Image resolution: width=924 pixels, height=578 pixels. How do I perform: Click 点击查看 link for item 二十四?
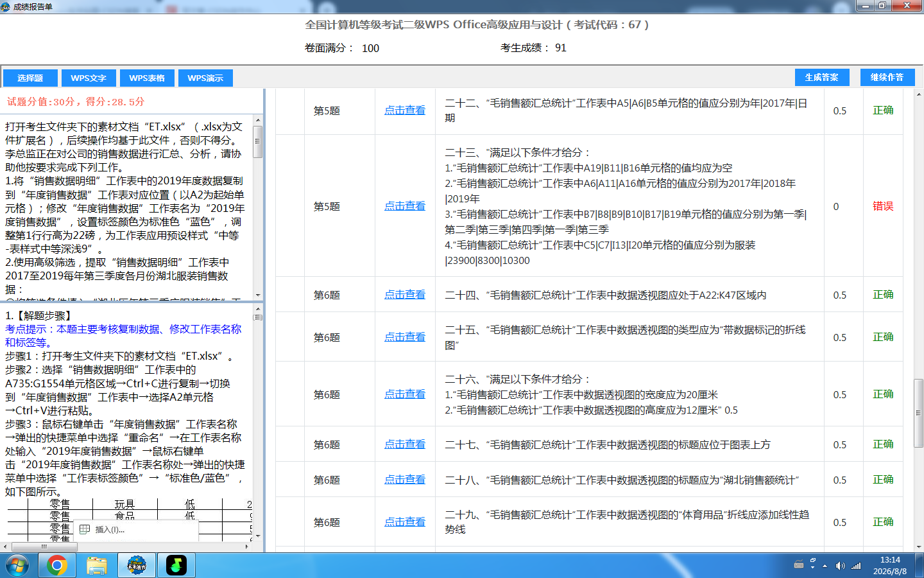click(x=404, y=295)
